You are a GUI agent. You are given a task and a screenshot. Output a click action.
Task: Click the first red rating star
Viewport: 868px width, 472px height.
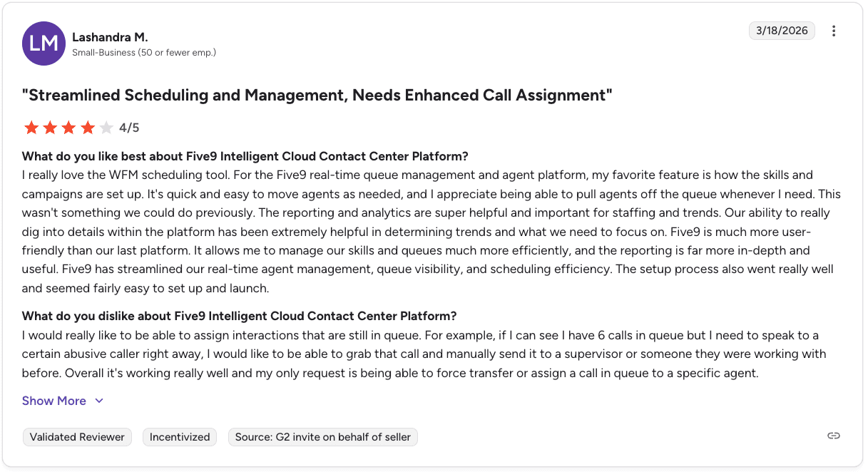(31, 128)
